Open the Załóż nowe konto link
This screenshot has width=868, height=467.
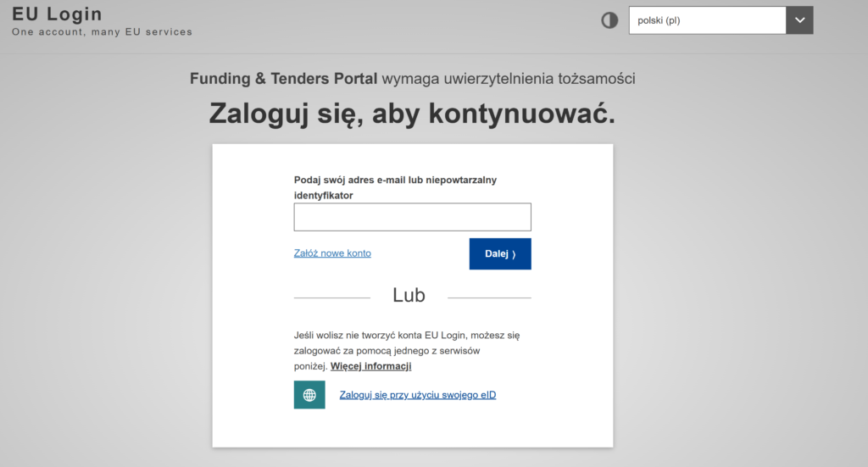(x=332, y=253)
